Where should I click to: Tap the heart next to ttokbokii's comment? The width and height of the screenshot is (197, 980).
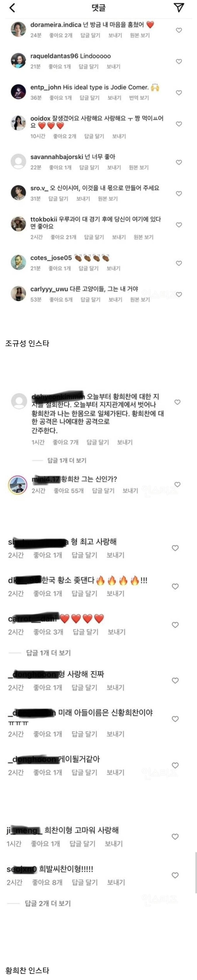179,225
